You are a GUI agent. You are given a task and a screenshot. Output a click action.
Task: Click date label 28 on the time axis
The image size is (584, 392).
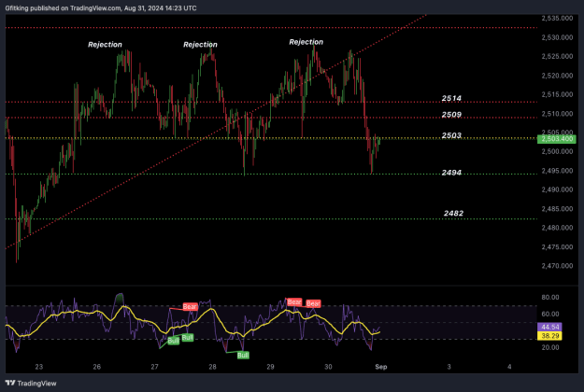pyautogui.click(x=212, y=367)
